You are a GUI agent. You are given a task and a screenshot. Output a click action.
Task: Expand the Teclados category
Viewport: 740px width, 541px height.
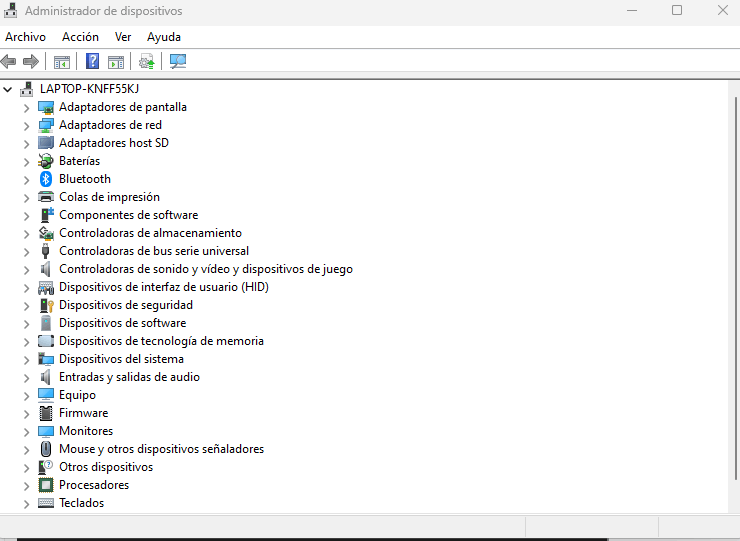26,504
